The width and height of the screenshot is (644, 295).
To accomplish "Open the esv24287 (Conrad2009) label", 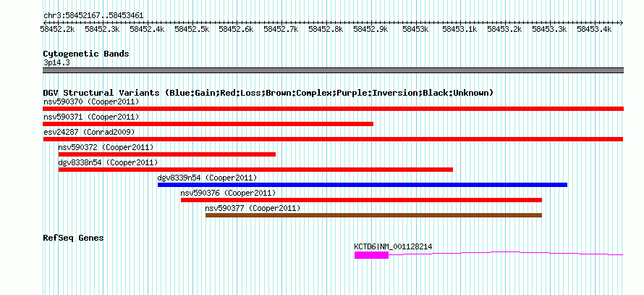I will [89, 132].
